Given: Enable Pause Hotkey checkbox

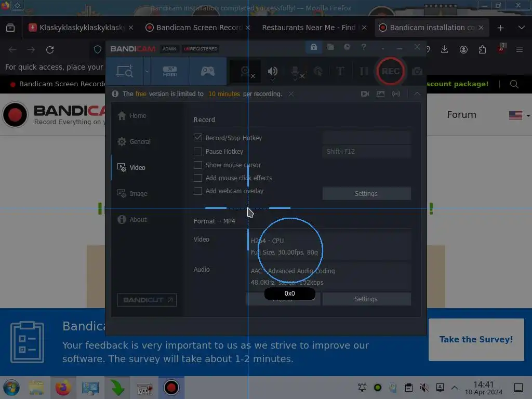Looking at the screenshot, I should [198, 151].
